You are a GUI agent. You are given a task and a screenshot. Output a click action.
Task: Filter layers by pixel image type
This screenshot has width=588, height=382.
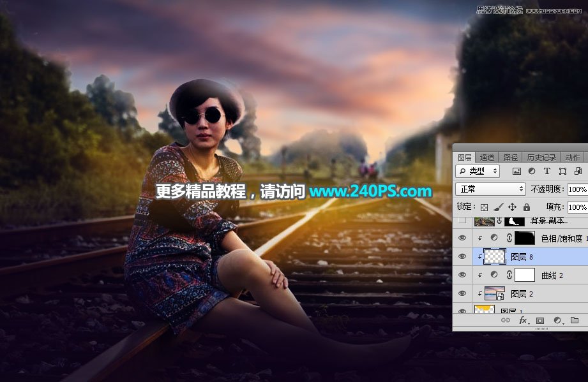coord(516,171)
